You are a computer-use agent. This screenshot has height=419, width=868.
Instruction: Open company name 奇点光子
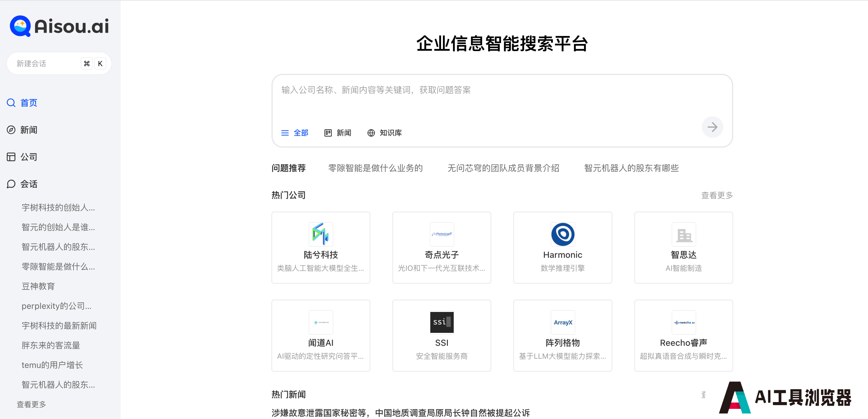tap(442, 255)
